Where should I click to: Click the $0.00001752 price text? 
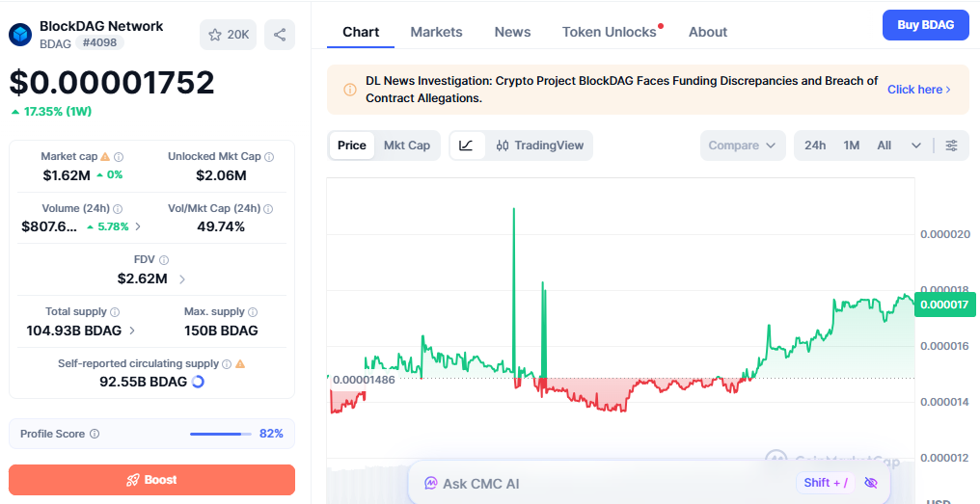(x=112, y=83)
